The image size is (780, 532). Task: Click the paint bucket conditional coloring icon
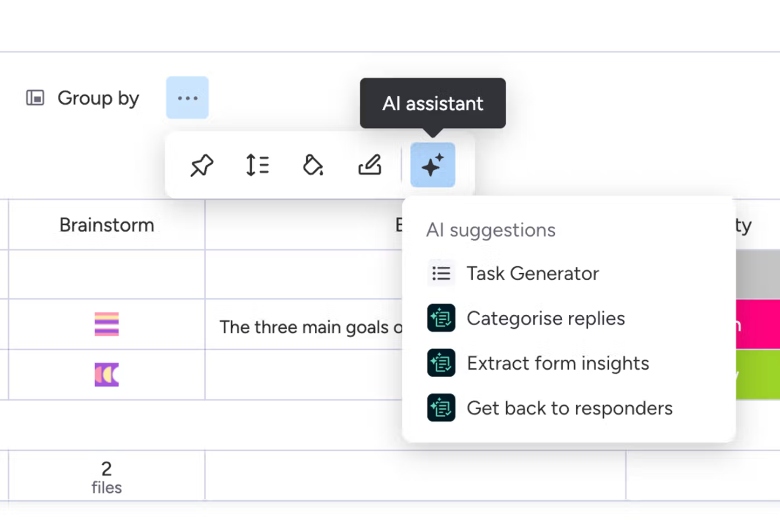coord(313,165)
